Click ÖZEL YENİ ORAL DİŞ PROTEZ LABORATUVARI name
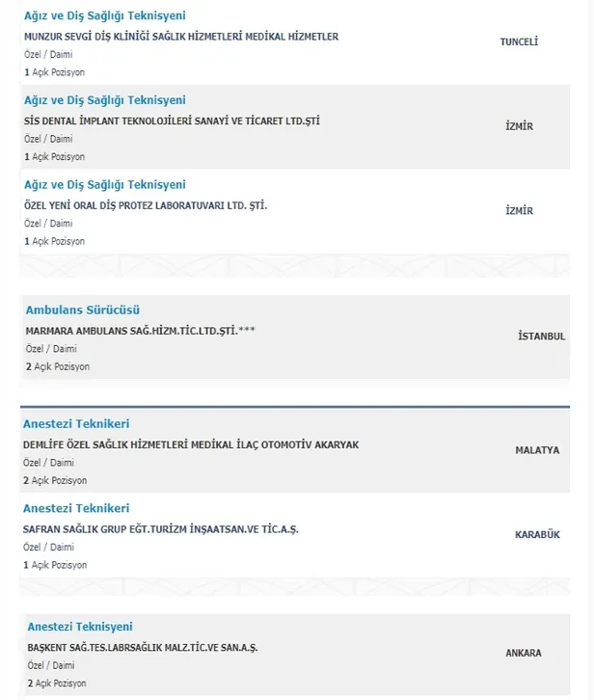The height and width of the screenshot is (700, 594). [145, 205]
